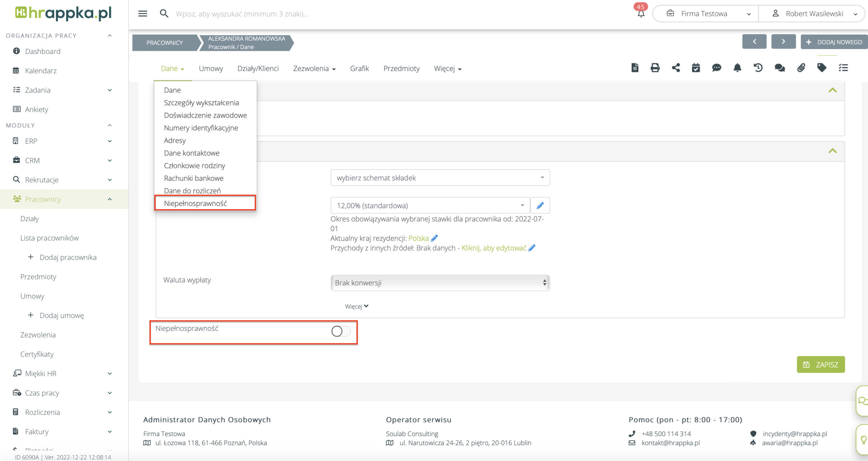Toggle the Niepełnosprawność switch
Screen dimensions: 868x461
341,331
